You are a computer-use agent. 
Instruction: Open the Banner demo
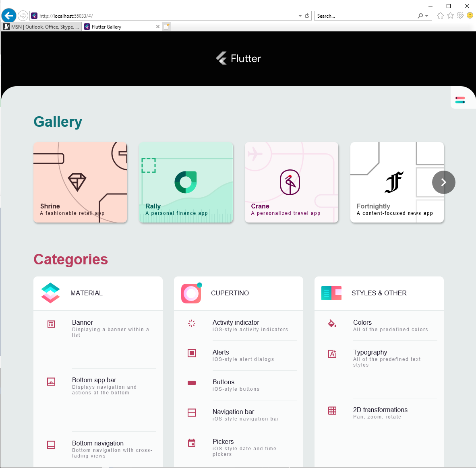[x=98, y=340]
